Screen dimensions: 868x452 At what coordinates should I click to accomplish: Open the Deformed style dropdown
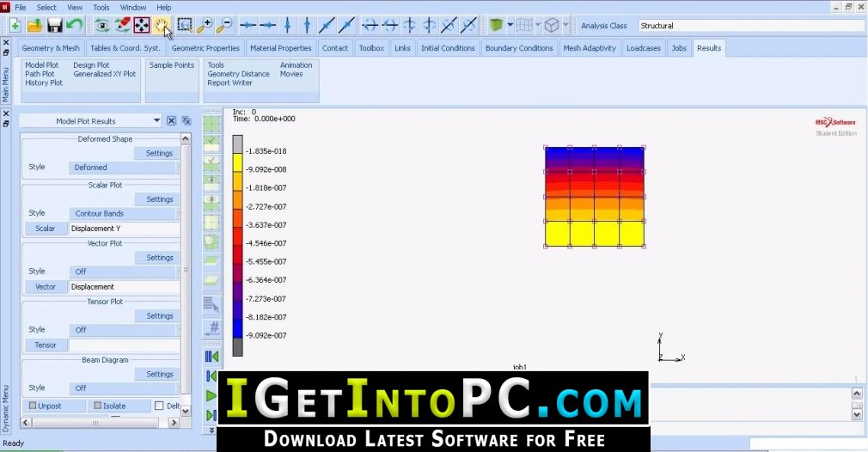[124, 167]
